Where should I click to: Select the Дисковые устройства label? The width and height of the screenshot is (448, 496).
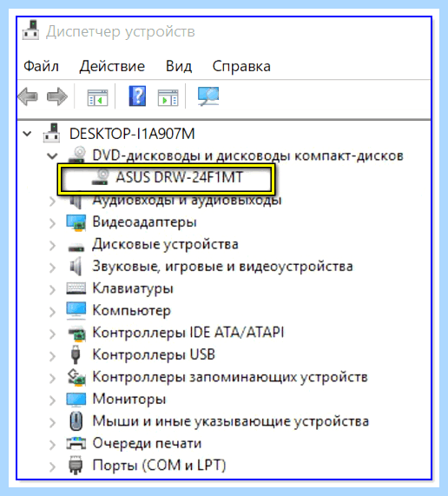[165, 244]
